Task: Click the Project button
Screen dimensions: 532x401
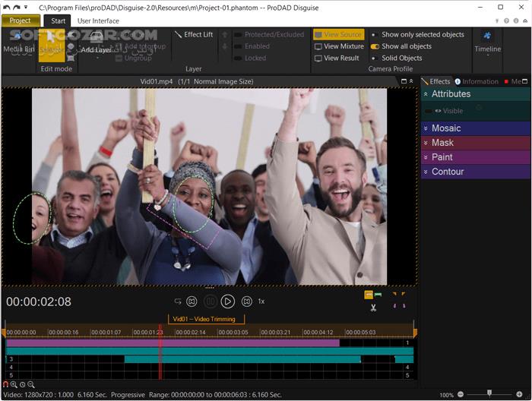Action: click(x=21, y=21)
